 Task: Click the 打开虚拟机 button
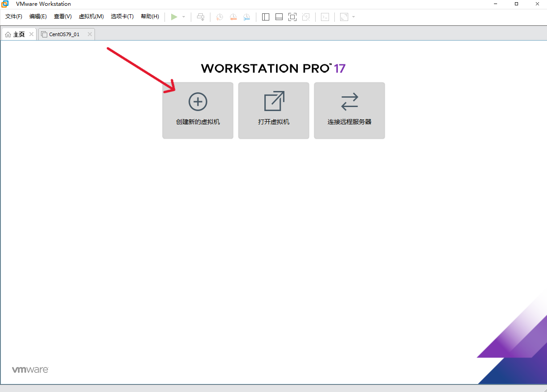[274, 111]
